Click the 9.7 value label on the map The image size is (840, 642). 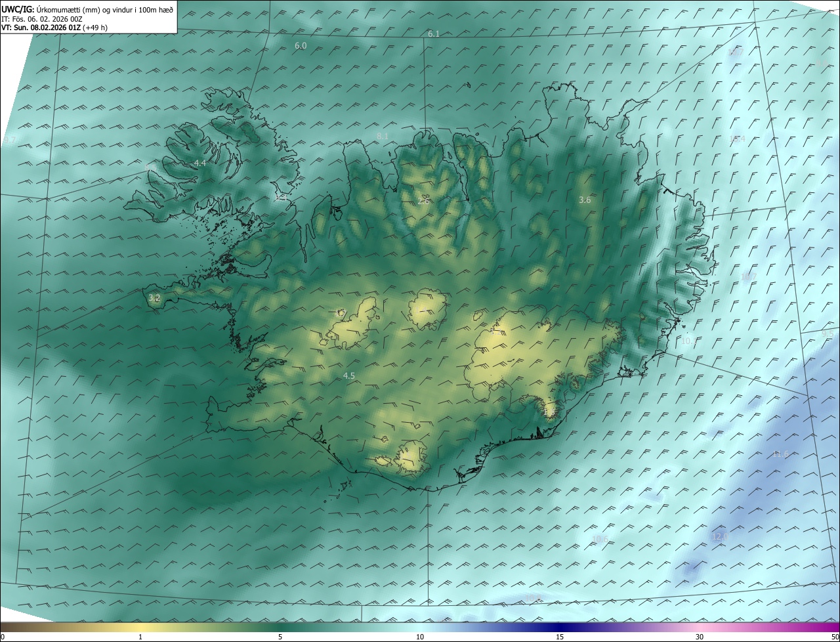click(10, 140)
